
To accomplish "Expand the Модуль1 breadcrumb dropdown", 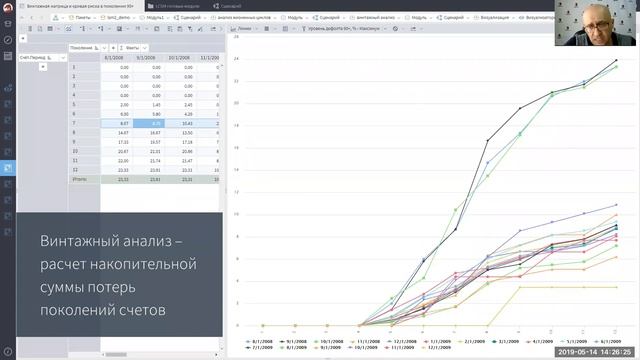I will 168,18.
